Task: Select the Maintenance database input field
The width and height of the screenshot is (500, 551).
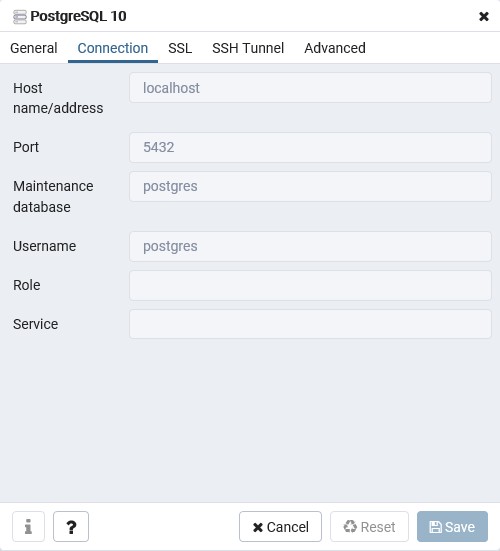Action: [x=310, y=186]
